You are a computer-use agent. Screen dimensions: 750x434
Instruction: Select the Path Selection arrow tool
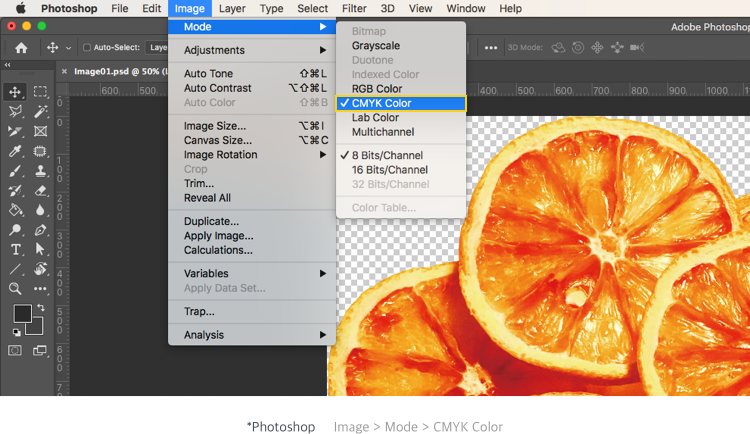tap(40, 249)
